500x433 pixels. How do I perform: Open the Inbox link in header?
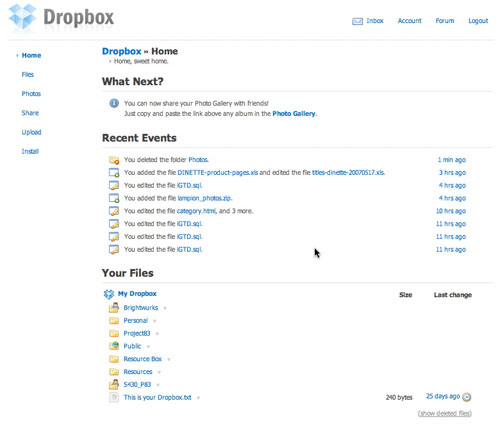tap(375, 21)
